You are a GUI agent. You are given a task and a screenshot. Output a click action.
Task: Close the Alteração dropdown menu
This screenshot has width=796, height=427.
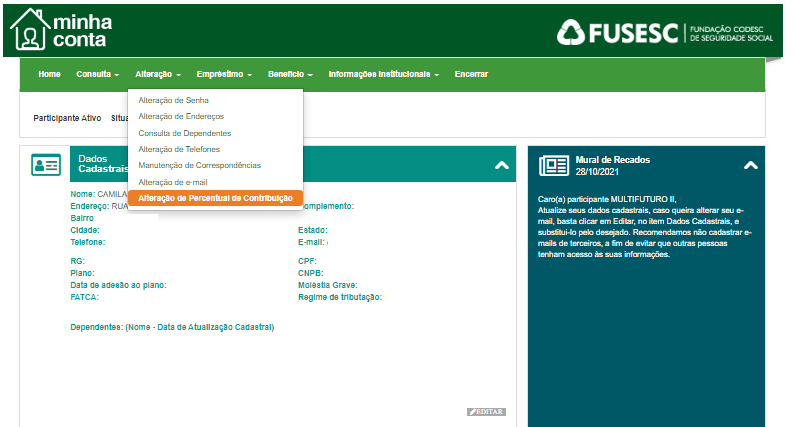(x=158, y=74)
